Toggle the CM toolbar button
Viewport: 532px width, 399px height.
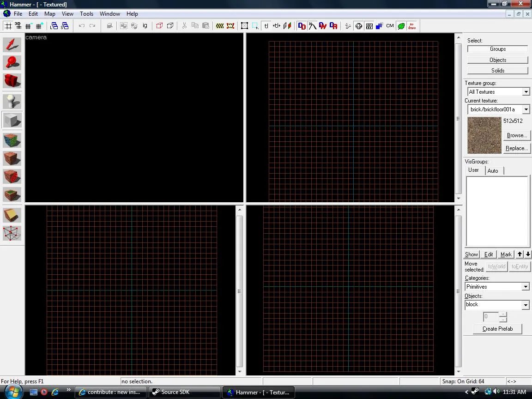click(x=390, y=26)
